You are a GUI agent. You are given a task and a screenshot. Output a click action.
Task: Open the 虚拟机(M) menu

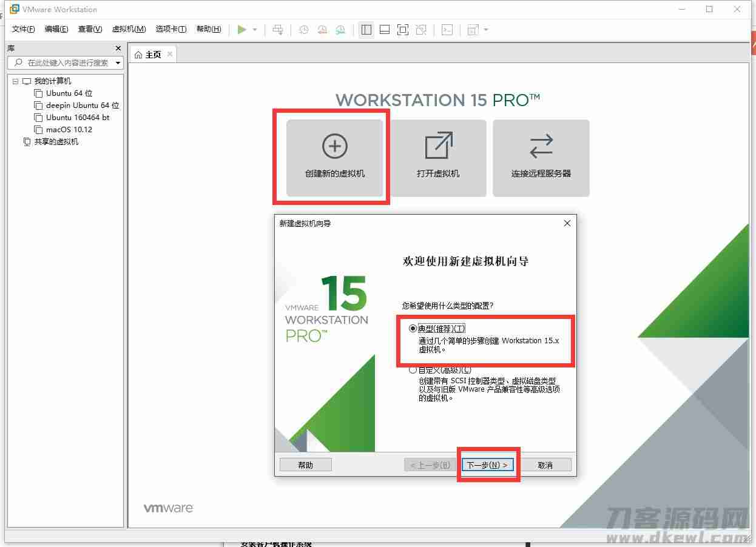pos(129,29)
